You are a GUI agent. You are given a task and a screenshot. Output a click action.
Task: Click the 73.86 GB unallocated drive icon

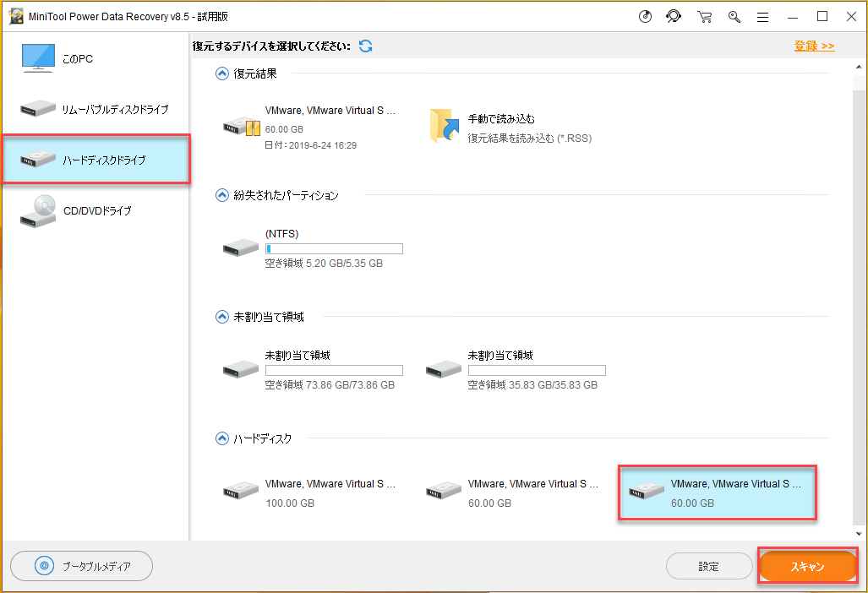pyautogui.click(x=241, y=368)
